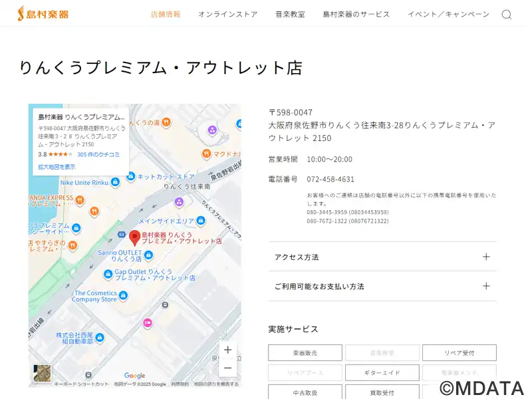Click the purple marker below りんくう往来南 label
Viewport: 532px width, 399px height.
pyautogui.click(x=179, y=202)
